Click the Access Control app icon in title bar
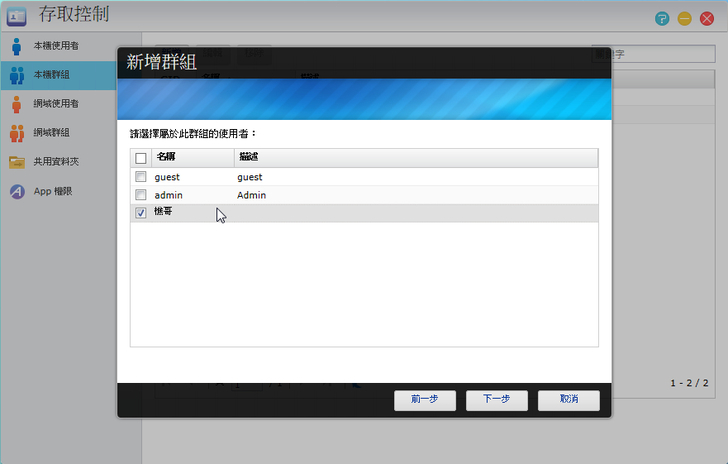The height and width of the screenshot is (464, 728). pos(17,16)
